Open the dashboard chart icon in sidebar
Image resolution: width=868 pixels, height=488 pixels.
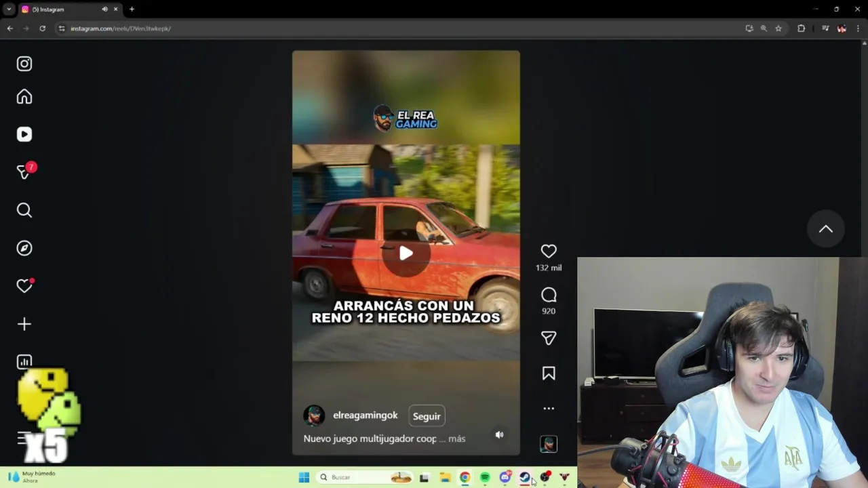24,361
